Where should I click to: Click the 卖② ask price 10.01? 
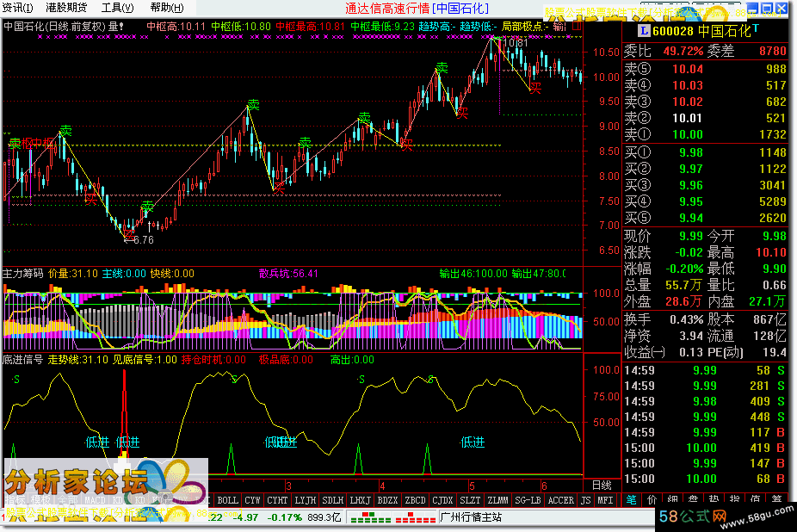[x=687, y=118]
